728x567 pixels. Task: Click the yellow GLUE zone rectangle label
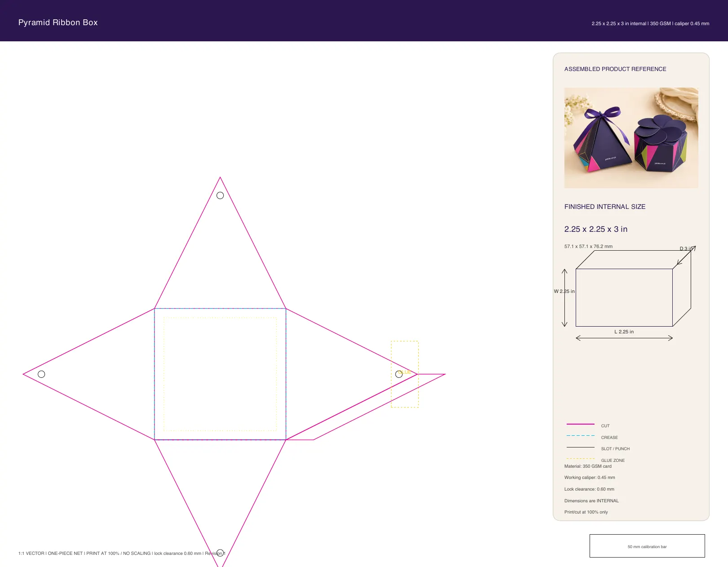(x=405, y=372)
